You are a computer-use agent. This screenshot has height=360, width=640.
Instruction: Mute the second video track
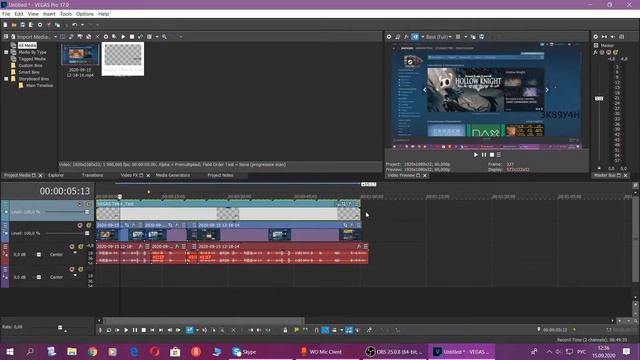[x=80, y=225]
